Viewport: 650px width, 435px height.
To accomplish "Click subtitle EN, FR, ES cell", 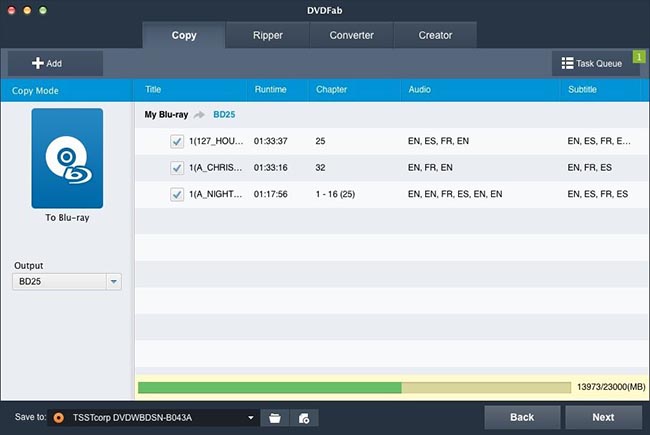I will coord(589,168).
